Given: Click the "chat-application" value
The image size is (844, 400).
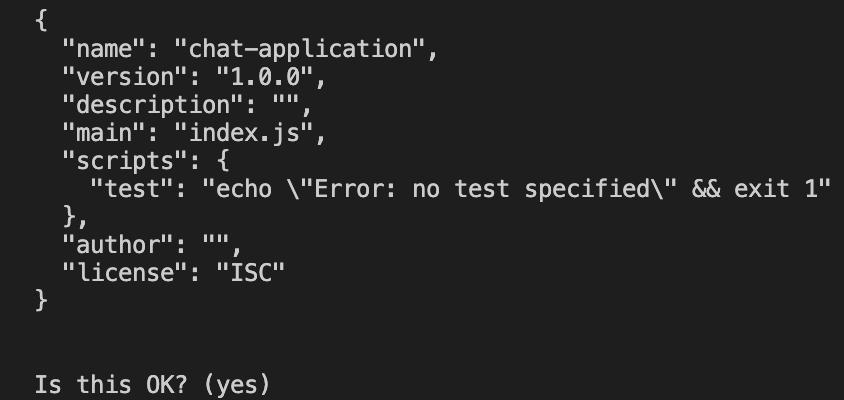Looking at the screenshot, I should pos(300,50).
